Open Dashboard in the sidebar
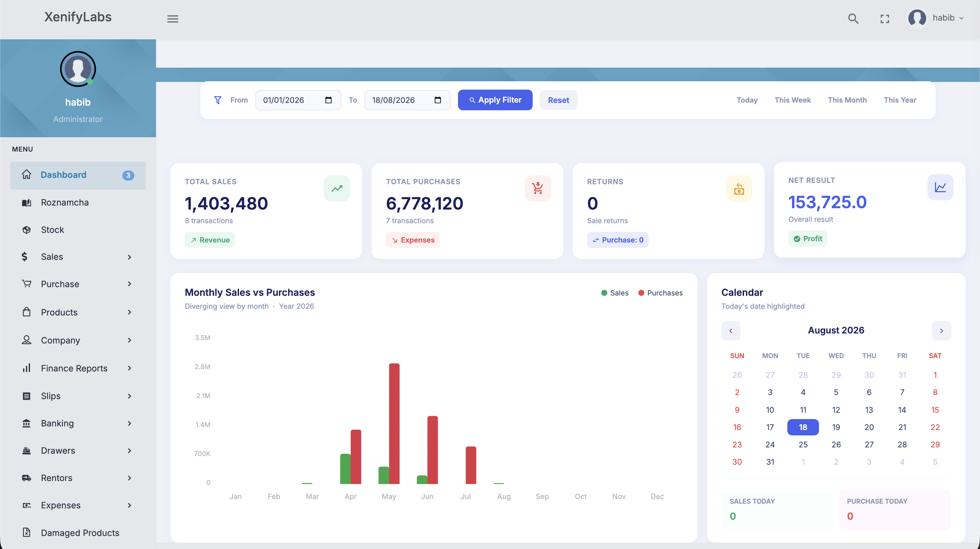Image resolution: width=980 pixels, height=549 pixels. point(78,175)
